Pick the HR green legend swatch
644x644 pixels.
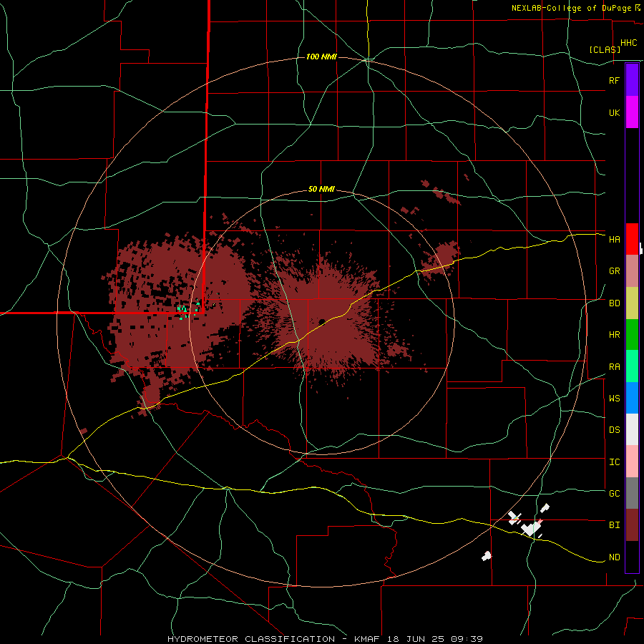pos(632,335)
